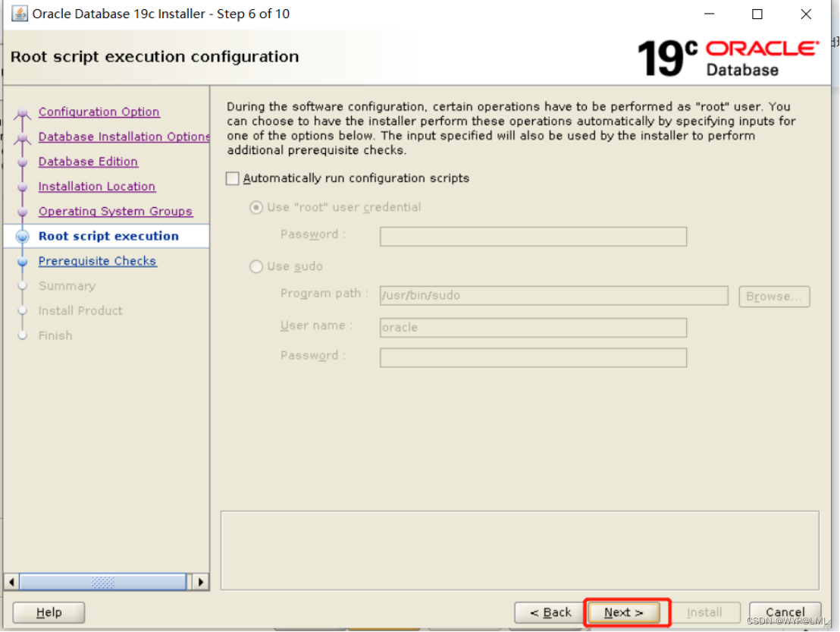The height and width of the screenshot is (632, 840).
Task: Select the Root script execution step
Action: pyautogui.click(x=108, y=237)
